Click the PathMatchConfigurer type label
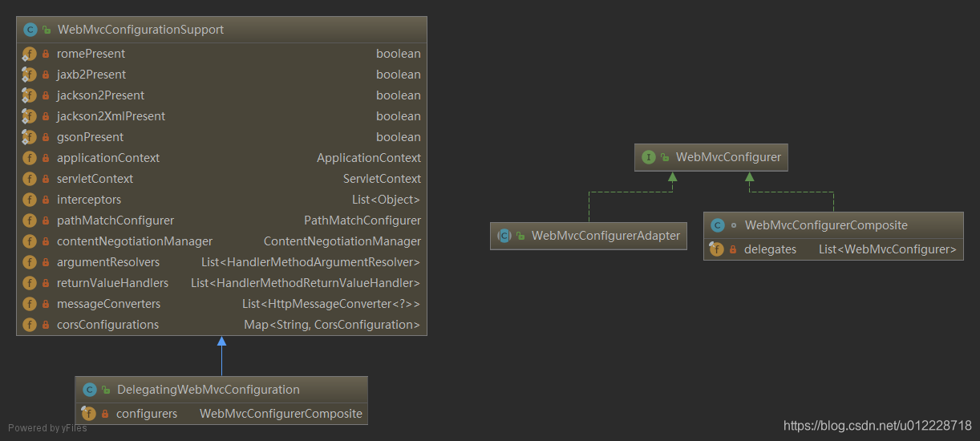980x441 pixels. click(362, 220)
